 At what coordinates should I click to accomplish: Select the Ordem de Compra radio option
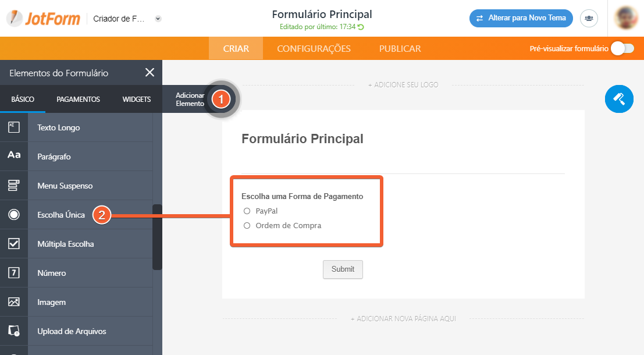(247, 226)
